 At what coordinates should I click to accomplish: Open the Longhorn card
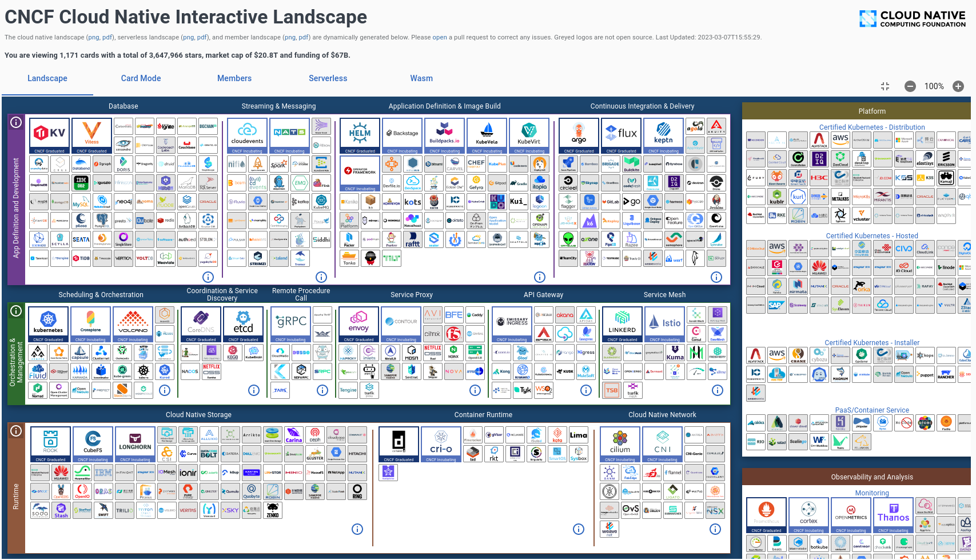pos(136,445)
